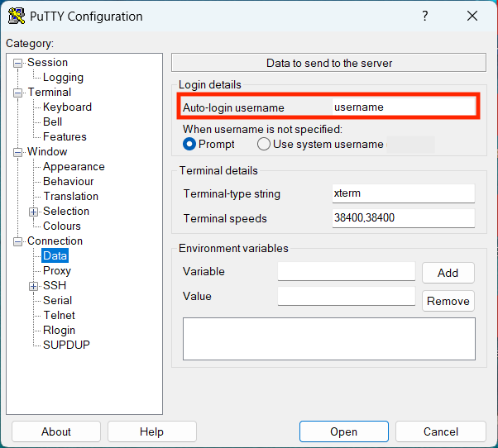Viewport: 498px width, 448px height.
Task: Click the About button
Action: click(x=56, y=431)
